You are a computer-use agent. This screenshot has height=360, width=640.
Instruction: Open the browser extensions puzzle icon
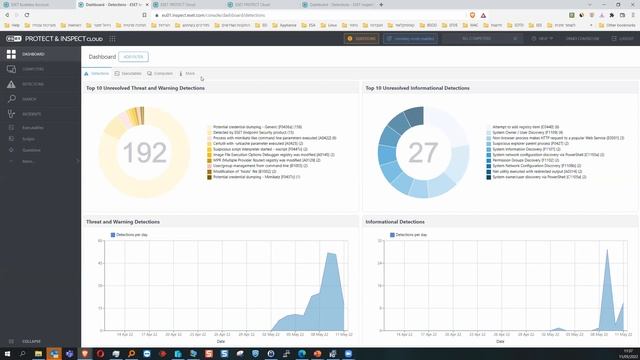(612, 15)
